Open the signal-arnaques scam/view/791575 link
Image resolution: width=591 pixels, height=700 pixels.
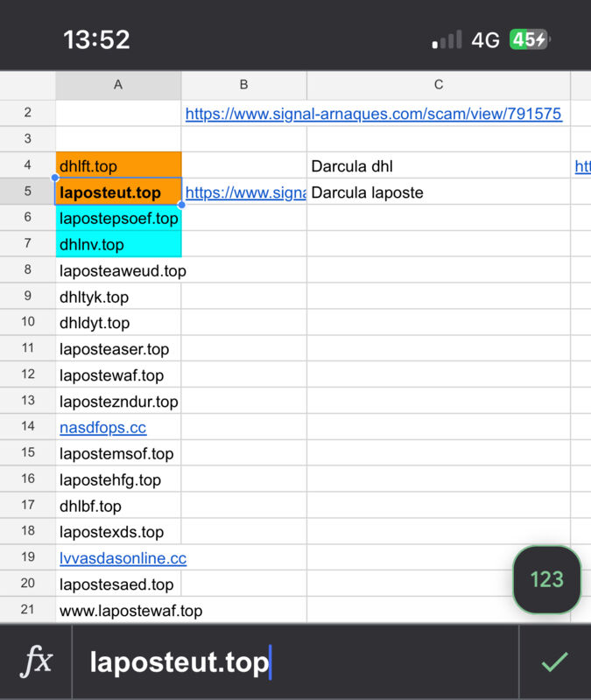(x=374, y=114)
